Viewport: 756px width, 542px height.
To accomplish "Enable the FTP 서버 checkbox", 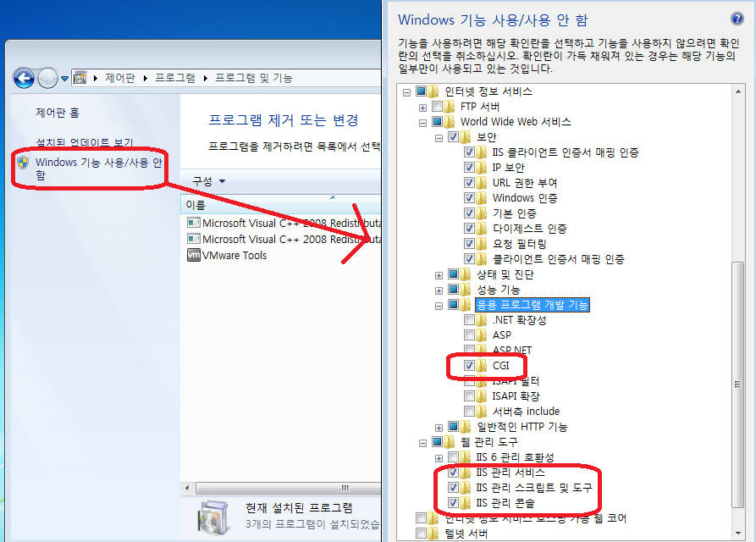I will (437, 106).
